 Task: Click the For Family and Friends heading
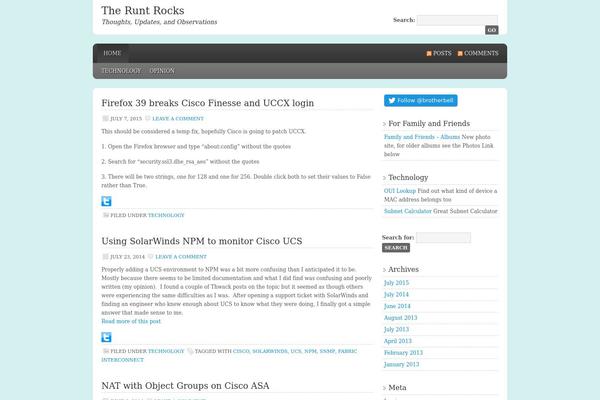(x=429, y=124)
